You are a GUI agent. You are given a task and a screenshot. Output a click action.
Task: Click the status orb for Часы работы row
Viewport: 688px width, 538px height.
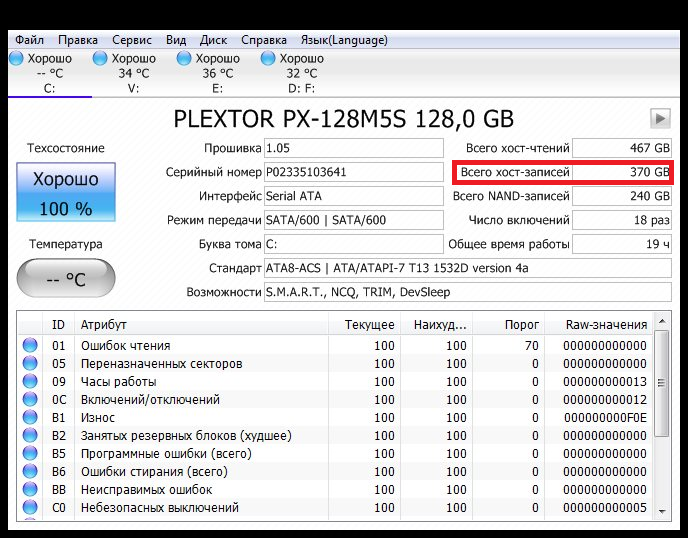(30, 381)
